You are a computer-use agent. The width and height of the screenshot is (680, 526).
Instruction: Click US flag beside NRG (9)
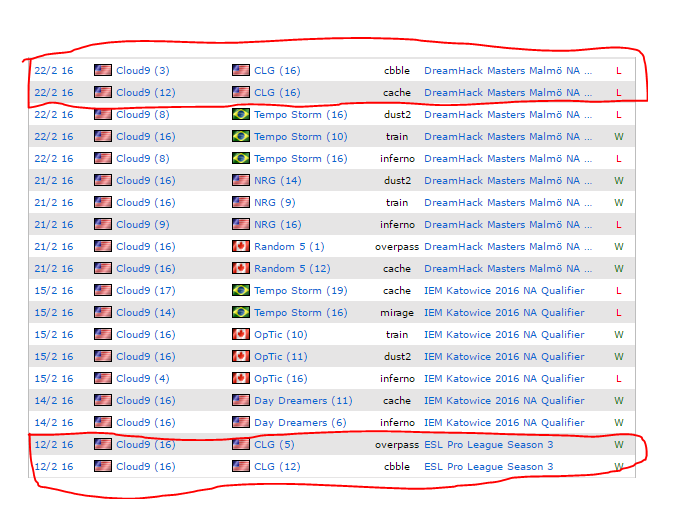(x=241, y=203)
